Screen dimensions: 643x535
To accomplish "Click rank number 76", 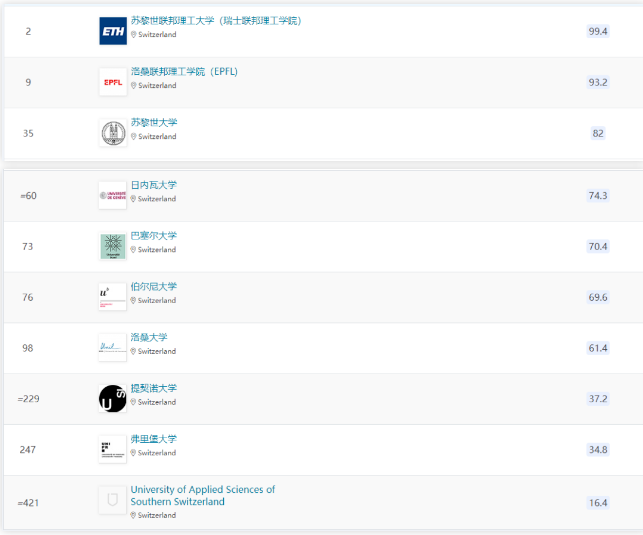I will coord(28,297).
